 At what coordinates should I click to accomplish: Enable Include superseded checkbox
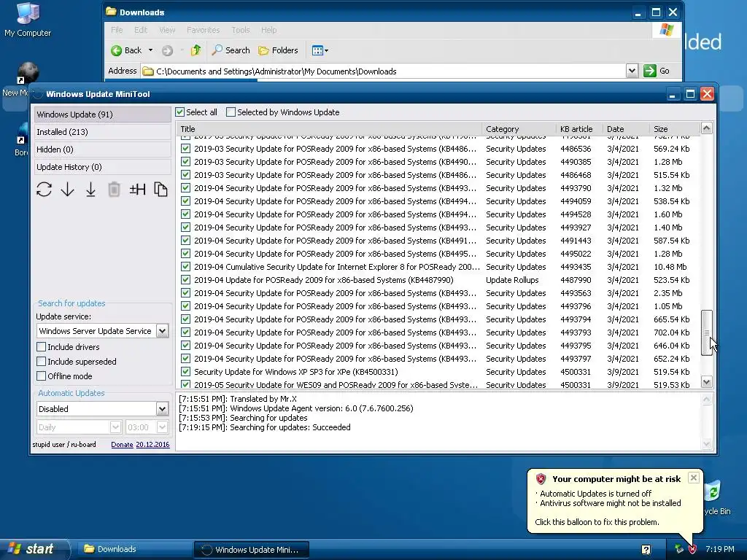click(42, 362)
